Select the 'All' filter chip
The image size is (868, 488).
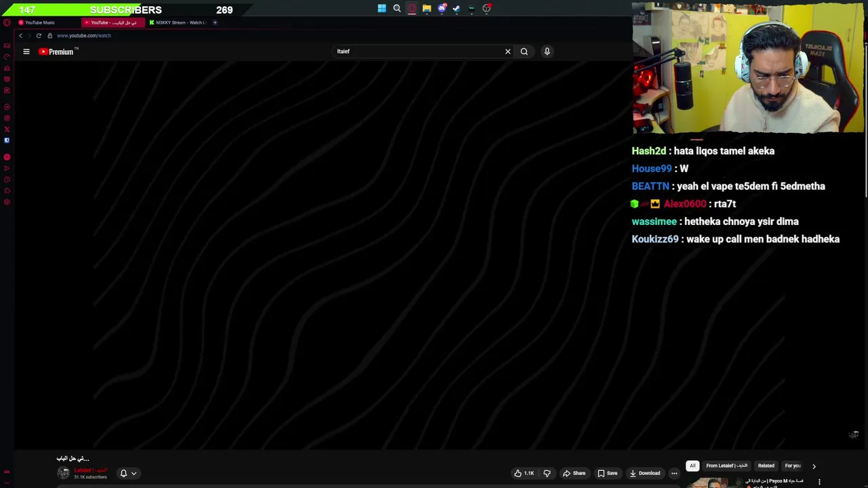(x=692, y=466)
